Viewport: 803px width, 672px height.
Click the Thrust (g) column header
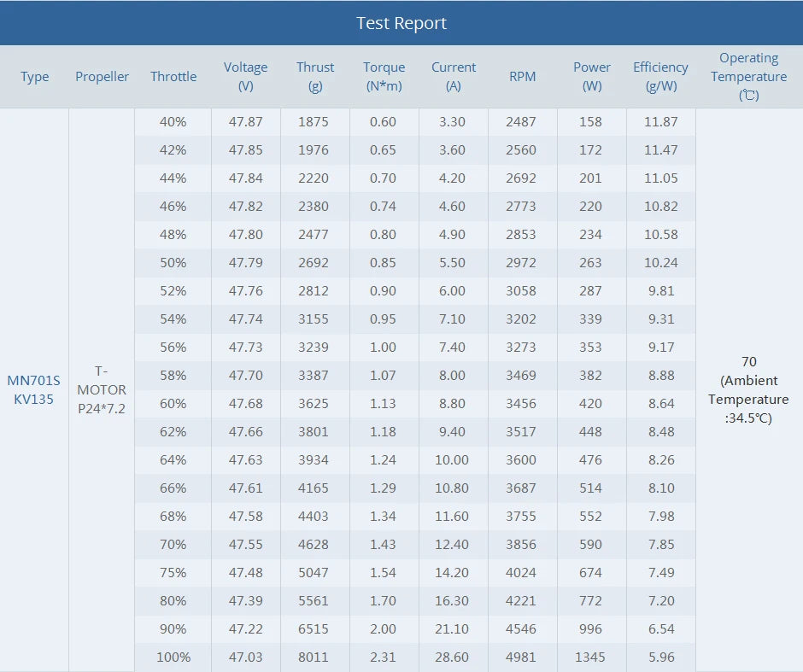315,77
